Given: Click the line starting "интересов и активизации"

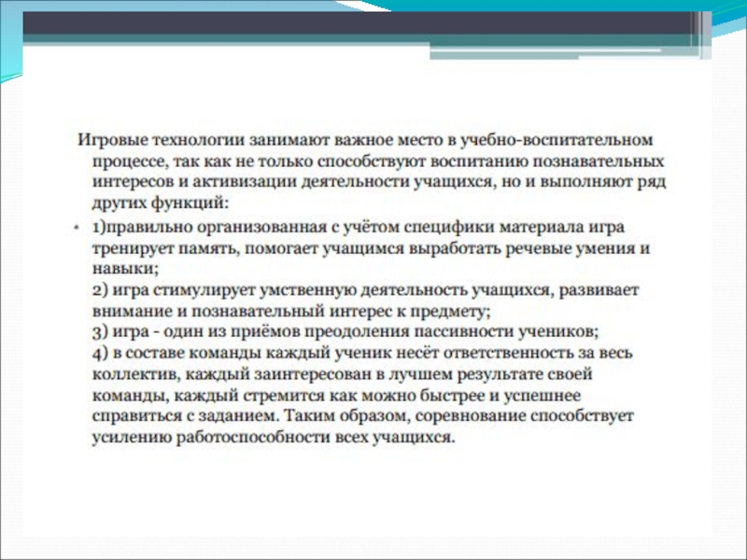Looking at the screenshot, I should 379,182.
